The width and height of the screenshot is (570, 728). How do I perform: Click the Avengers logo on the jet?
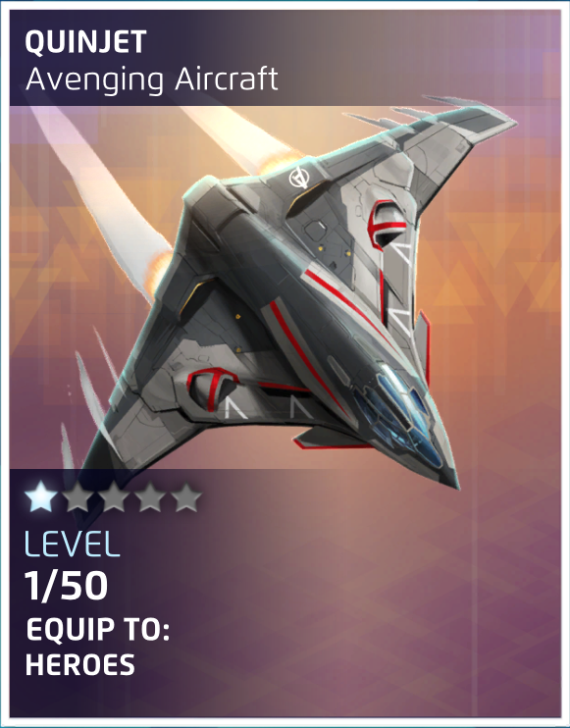[298, 178]
